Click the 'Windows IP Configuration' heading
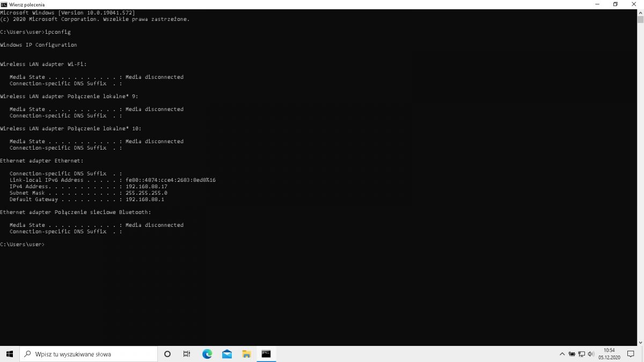The height and width of the screenshot is (362, 644). (39, 45)
